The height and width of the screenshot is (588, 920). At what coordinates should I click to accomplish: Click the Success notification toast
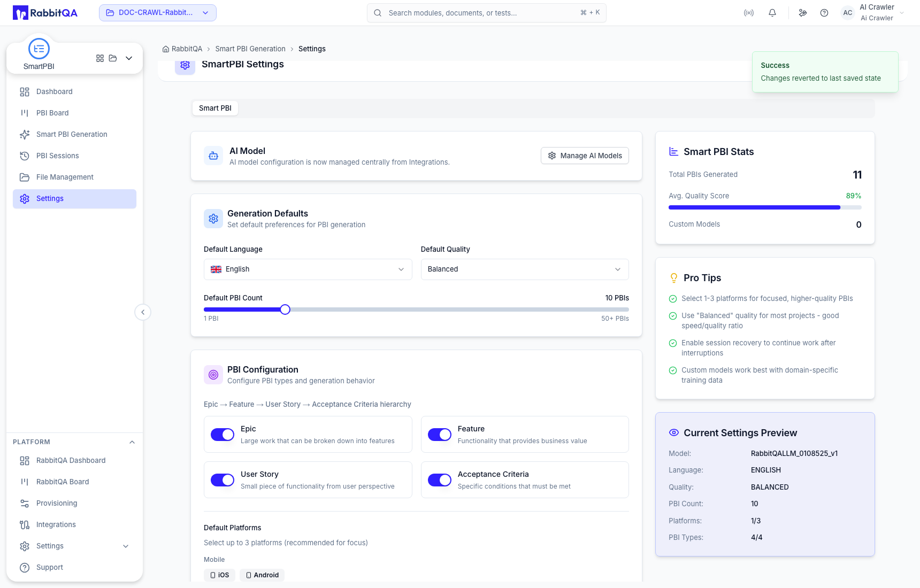tap(825, 72)
